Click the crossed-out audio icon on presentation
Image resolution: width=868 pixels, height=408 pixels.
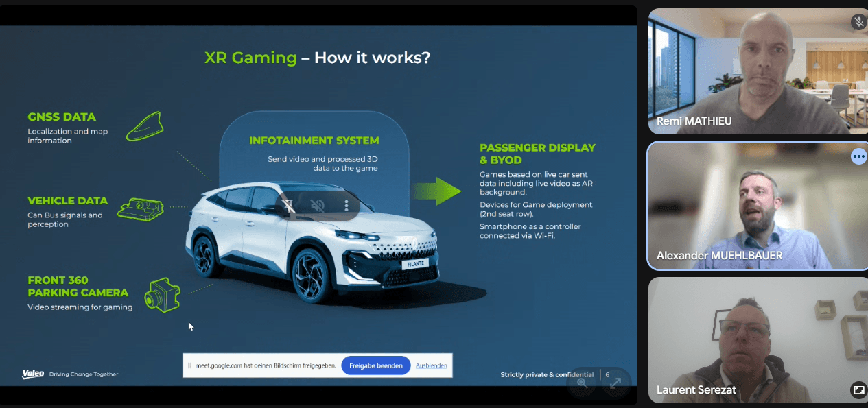(x=318, y=205)
